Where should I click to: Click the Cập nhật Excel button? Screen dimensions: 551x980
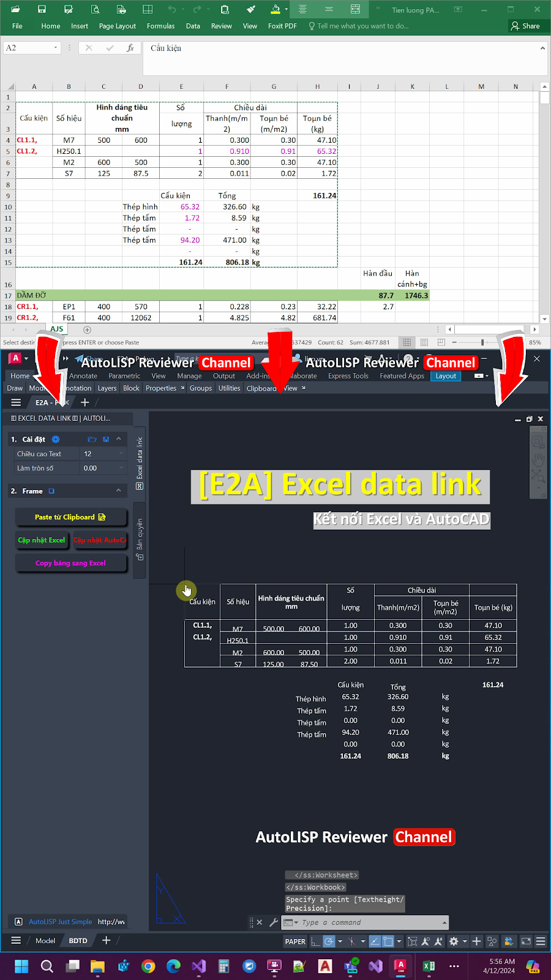[42, 540]
